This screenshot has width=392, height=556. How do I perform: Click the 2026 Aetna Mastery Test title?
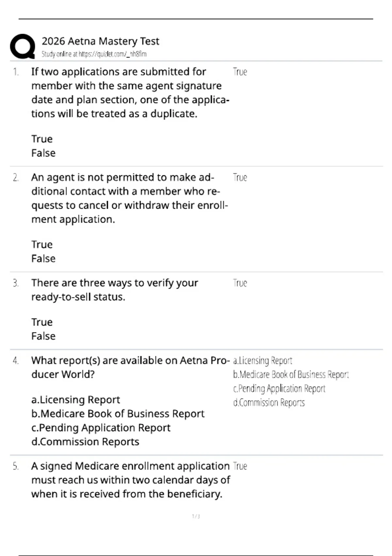tap(100, 41)
